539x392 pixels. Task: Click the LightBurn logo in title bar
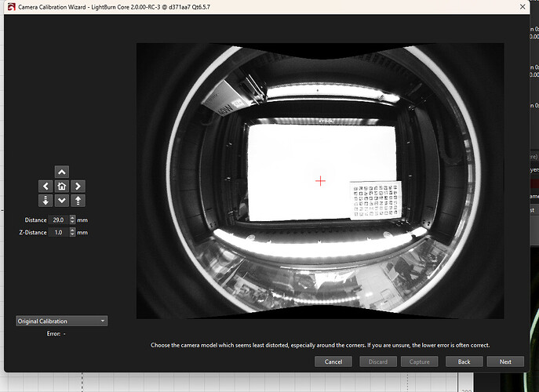pyautogui.click(x=9, y=7)
